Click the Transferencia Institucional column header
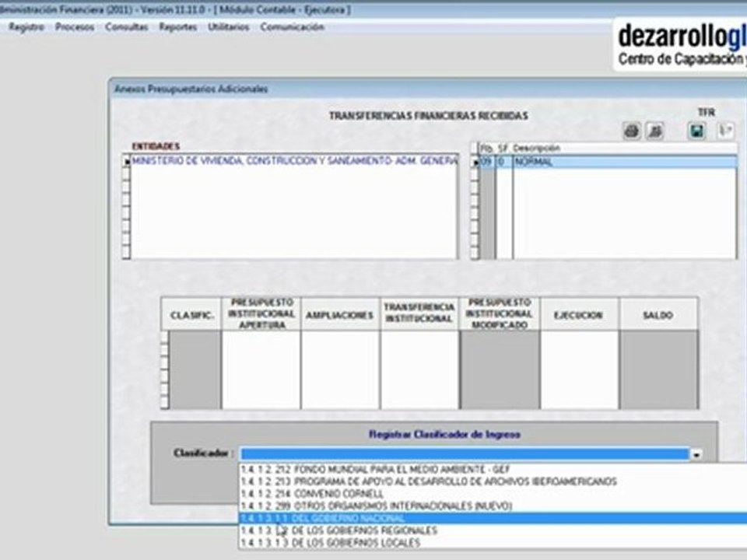This screenshot has width=747, height=560. [x=419, y=313]
